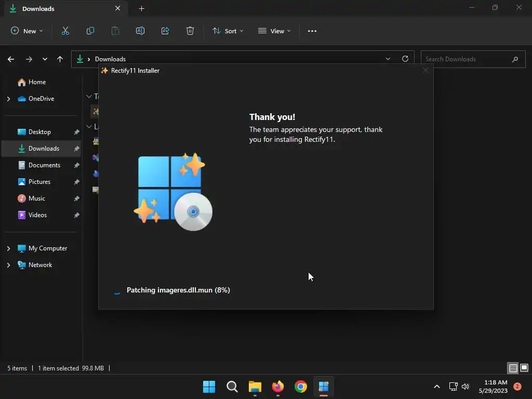532x399 pixels.
Task: Click the Delete trash icon
Action: pyautogui.click(x=190, y=31)
